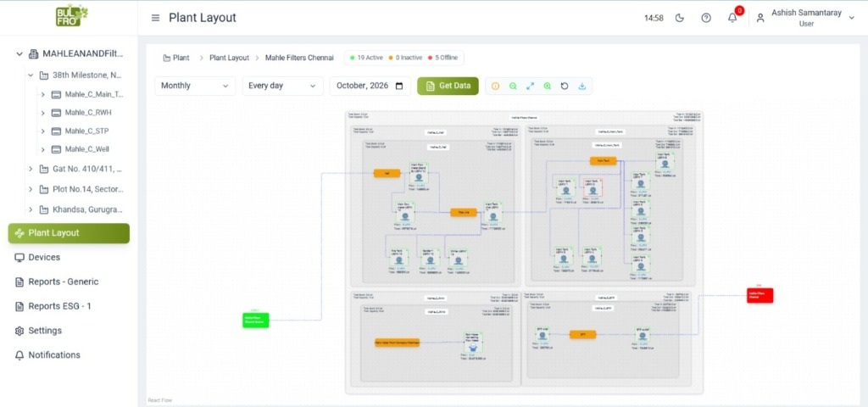
Task: Select the orange STP node
Action: tap(583, 334)
